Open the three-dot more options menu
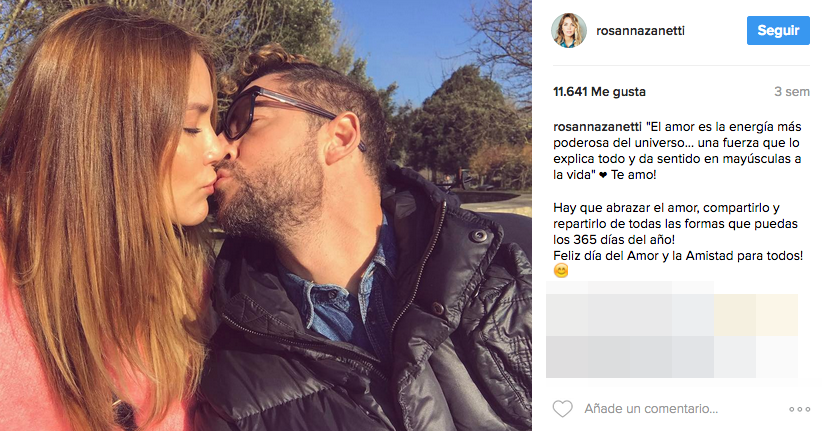This screenshot has height=431, width=822. pyautogui.click(x=799, y=409)
